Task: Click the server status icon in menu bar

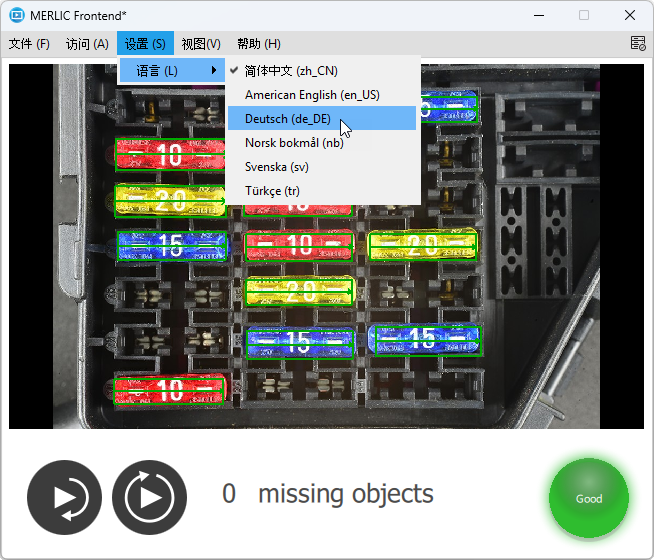Action: tap(638, 43)
